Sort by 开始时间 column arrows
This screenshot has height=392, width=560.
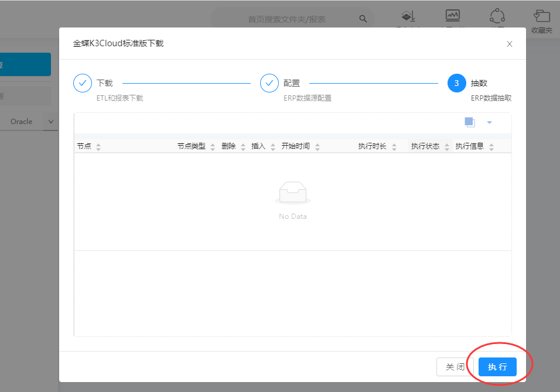point(317,147)
